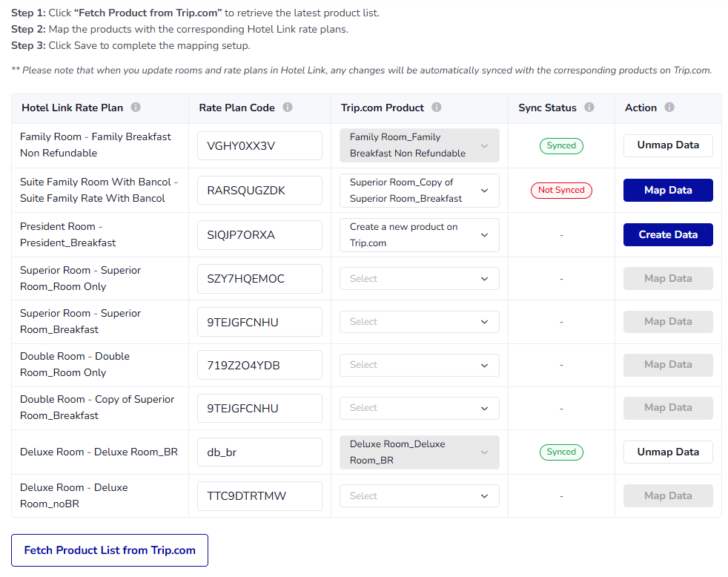Expand product dropdown for President Room row
The width and height of the screenshot is (728, 577).
(x=419, y=235)
